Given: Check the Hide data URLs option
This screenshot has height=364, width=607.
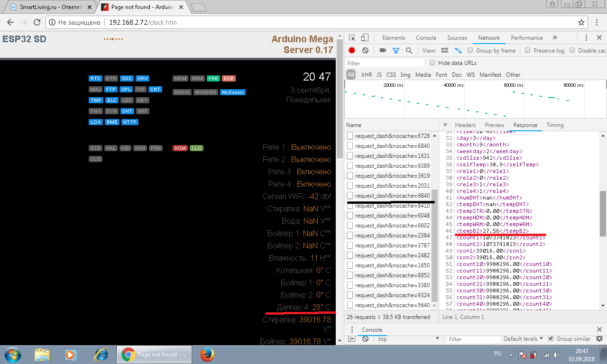Looking at the screenshot, I should 432,63.
